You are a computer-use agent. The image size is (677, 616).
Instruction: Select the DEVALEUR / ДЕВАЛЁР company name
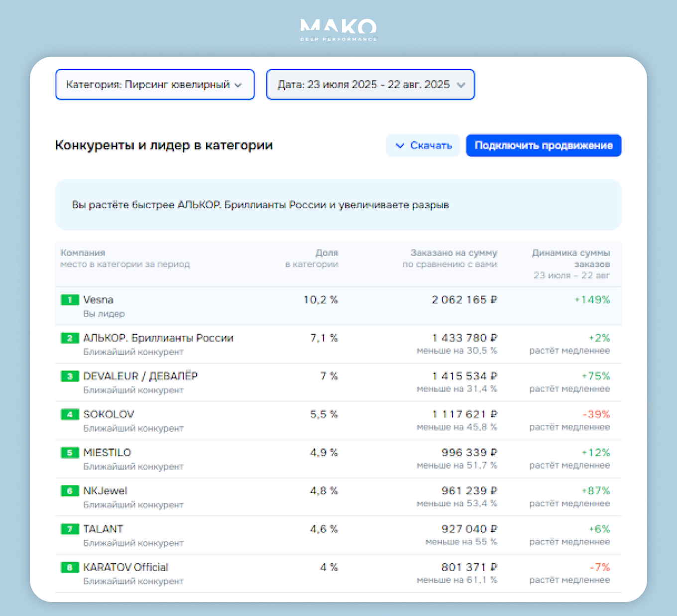[x=140, y=376]
